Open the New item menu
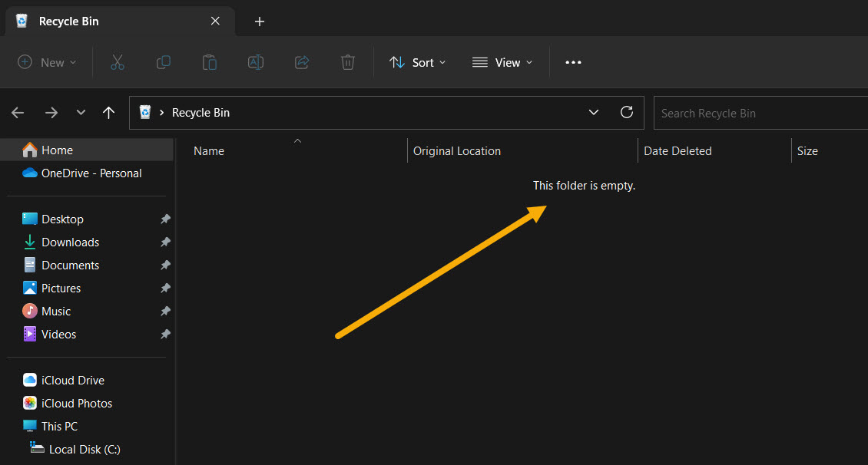868x465 pixels. (x=47, y=62)
